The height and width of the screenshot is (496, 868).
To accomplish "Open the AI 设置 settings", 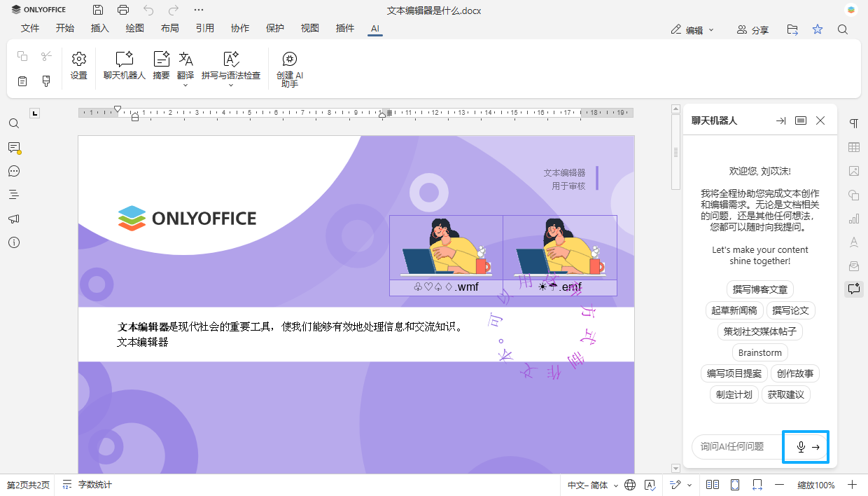I will point(78,67).
